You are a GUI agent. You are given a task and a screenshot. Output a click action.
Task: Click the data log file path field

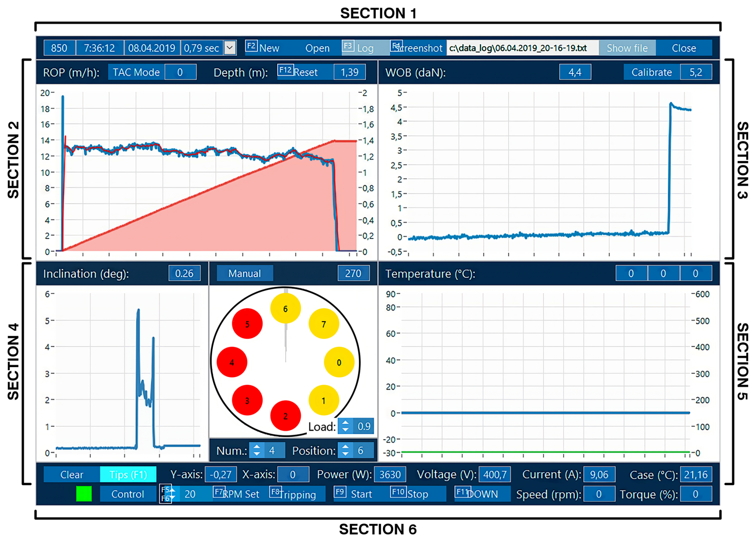click(x=521, y=48)
